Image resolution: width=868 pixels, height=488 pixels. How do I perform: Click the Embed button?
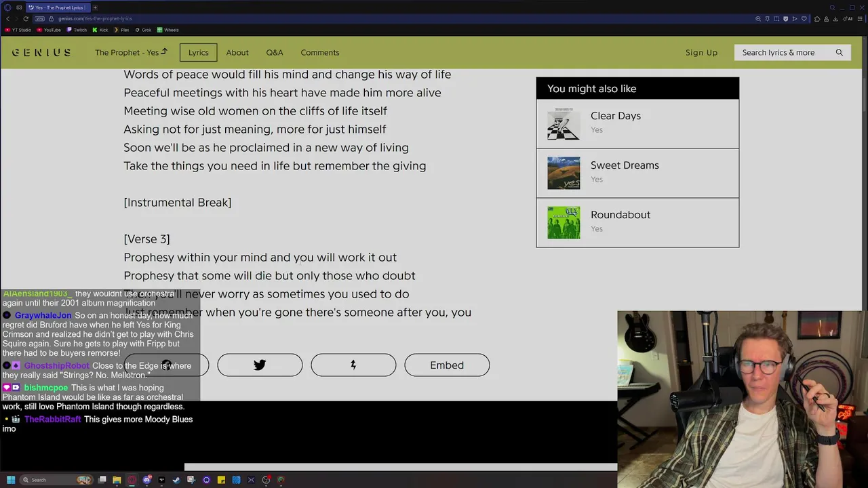(x=447, y=365)
